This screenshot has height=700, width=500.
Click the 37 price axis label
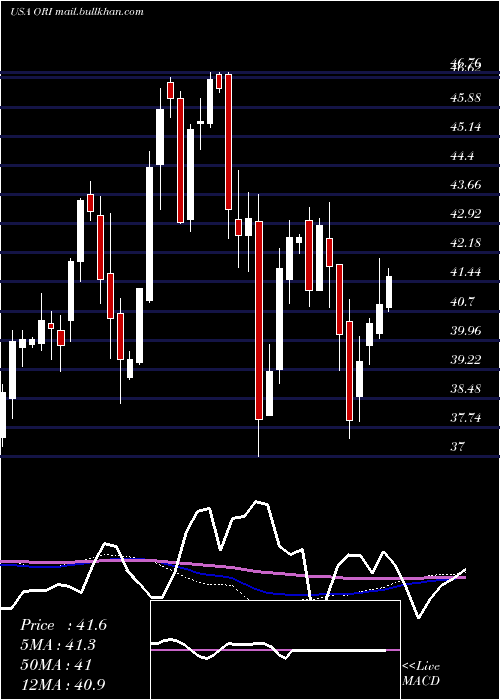[458, 446]
